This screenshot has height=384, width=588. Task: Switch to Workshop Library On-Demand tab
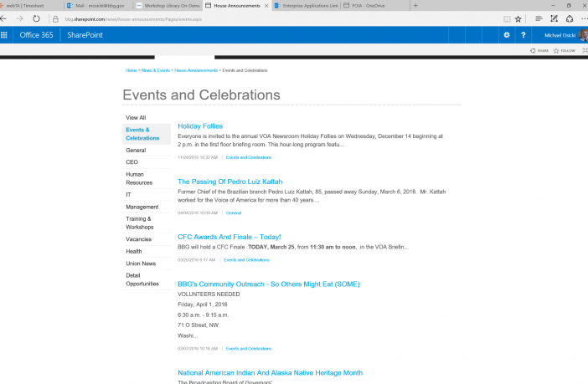(168, 6)
